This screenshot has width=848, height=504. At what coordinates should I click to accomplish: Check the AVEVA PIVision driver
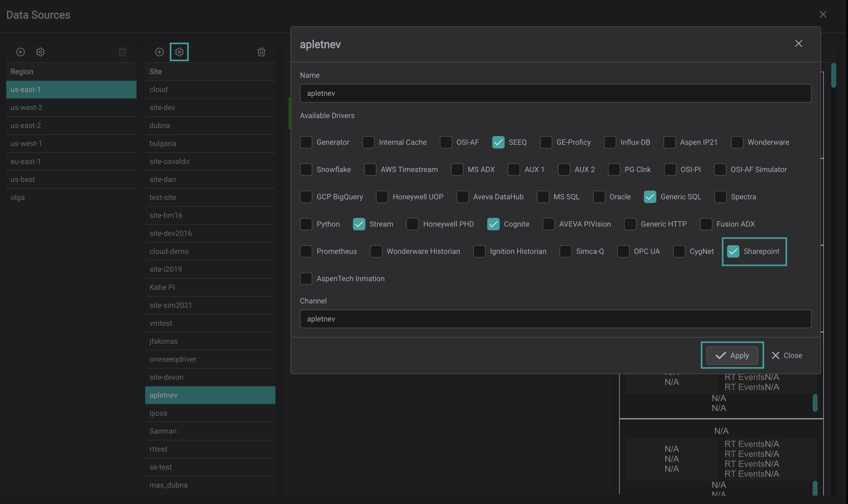pos(549,224)
